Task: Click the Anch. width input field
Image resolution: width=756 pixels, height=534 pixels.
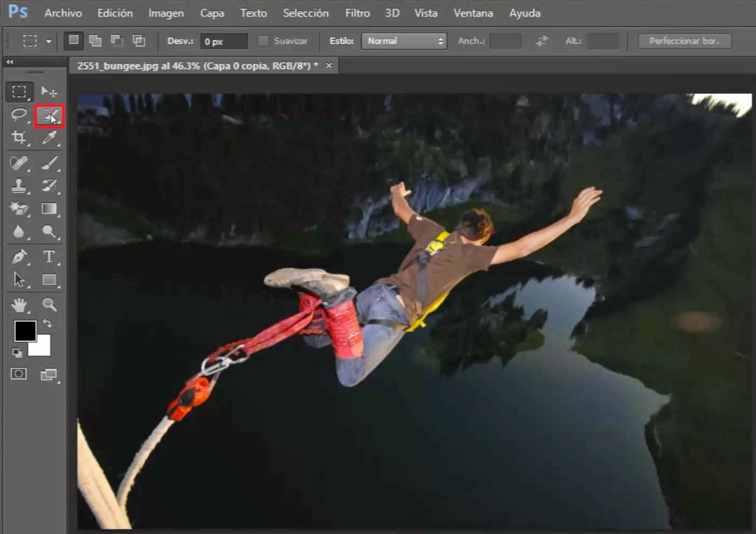Action: [x=505, y=41]
